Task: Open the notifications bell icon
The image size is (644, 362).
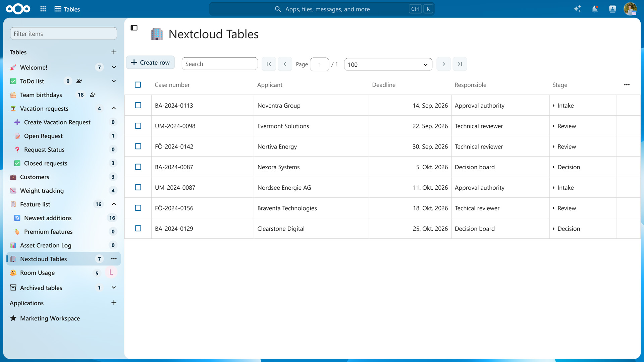Action: (x=595, y=9)
